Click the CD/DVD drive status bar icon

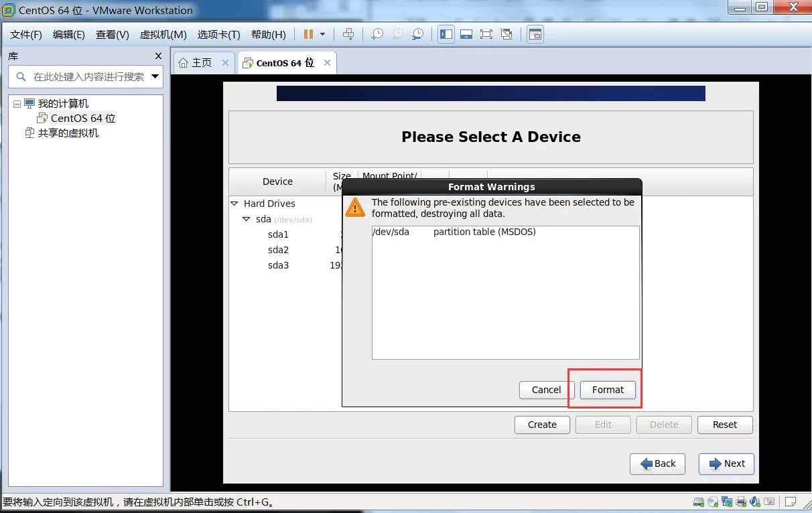tap(713, 502)
